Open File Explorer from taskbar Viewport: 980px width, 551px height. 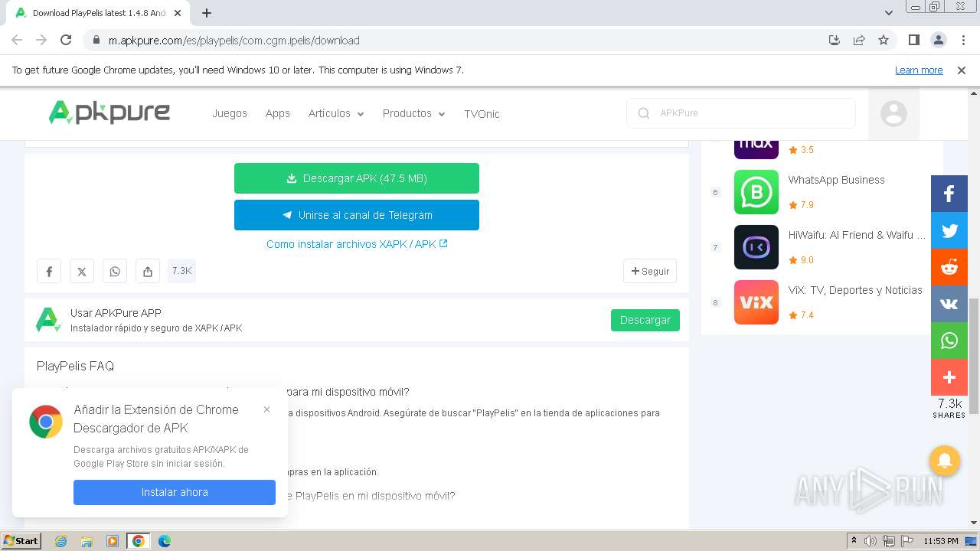tap(87, 540)
